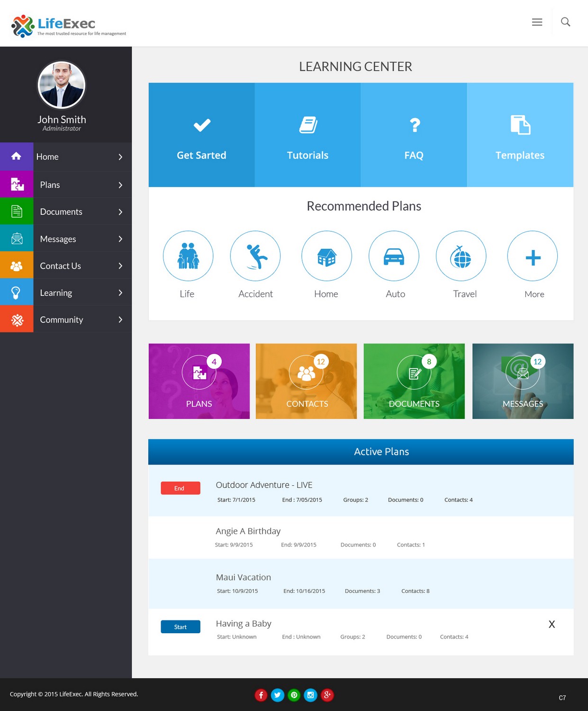Click the Administrator role label
The image size is (588, 711).
pos(62,128)
